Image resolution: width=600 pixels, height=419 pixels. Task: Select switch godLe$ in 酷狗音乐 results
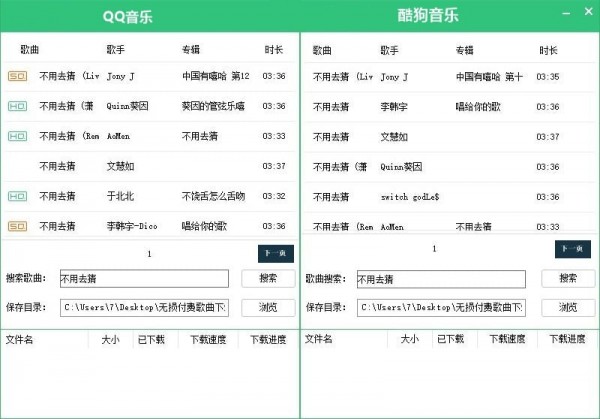click(410, 197)
